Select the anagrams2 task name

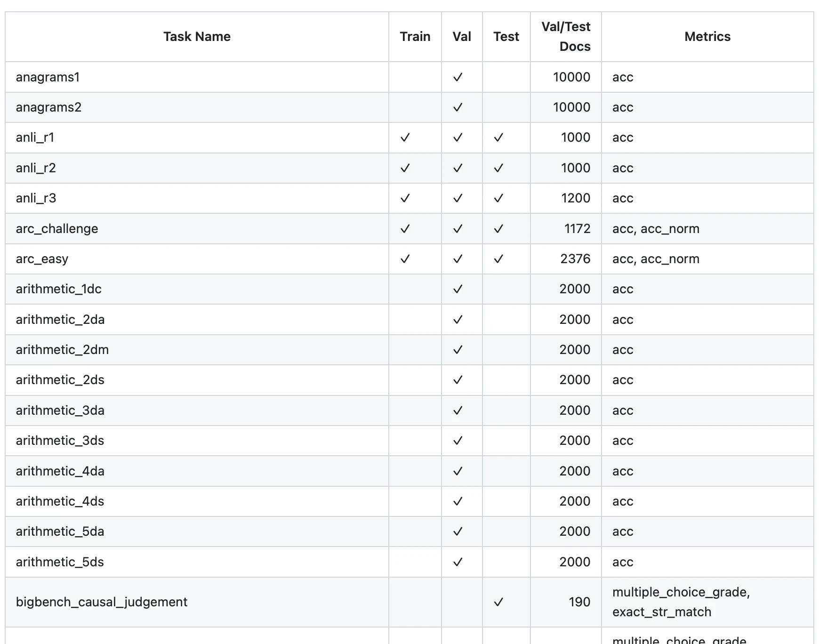point(48,107)
